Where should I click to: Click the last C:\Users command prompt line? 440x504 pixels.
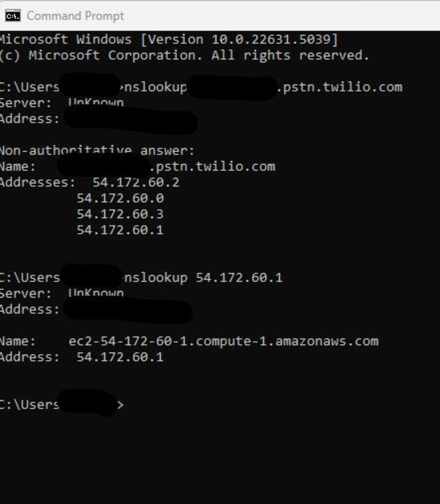[62, 405]
